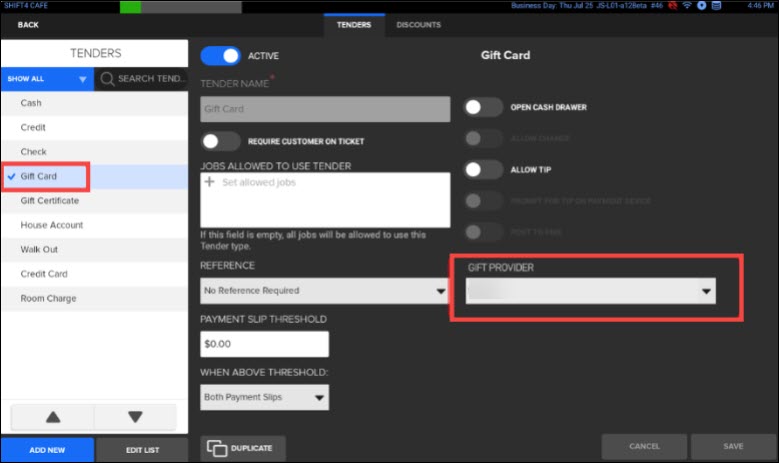The width and height of the screenshot is (779, 463).
Task: Click the checkmark beside Gift Card
Action: pos(11,176)
